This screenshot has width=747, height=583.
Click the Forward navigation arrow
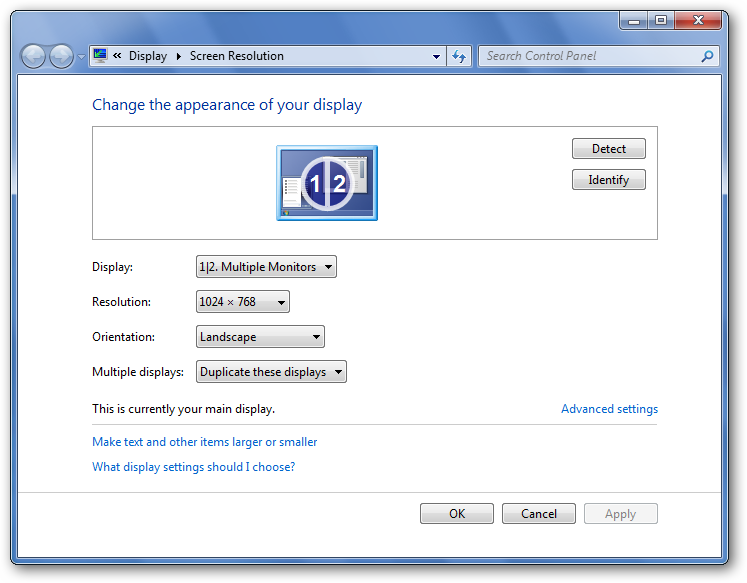tap(61, 57)
